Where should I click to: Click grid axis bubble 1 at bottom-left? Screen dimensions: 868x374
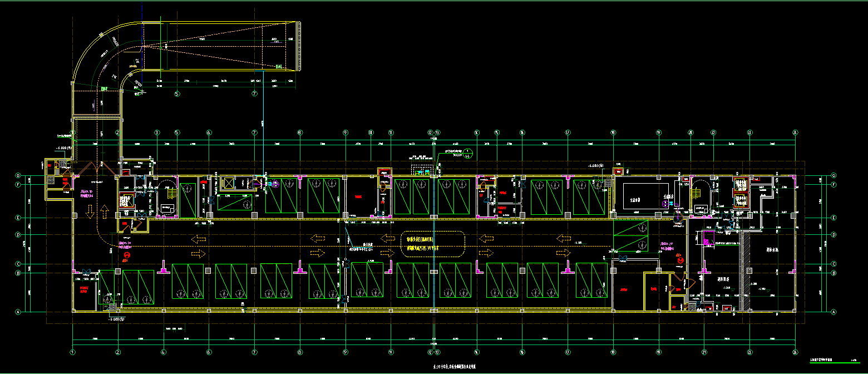coord(72,352)
